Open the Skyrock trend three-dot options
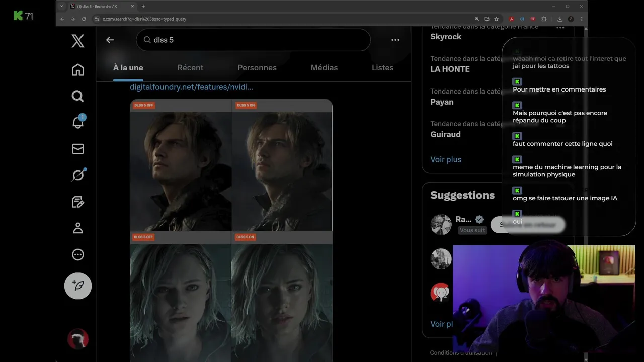 tap(560, 27)
